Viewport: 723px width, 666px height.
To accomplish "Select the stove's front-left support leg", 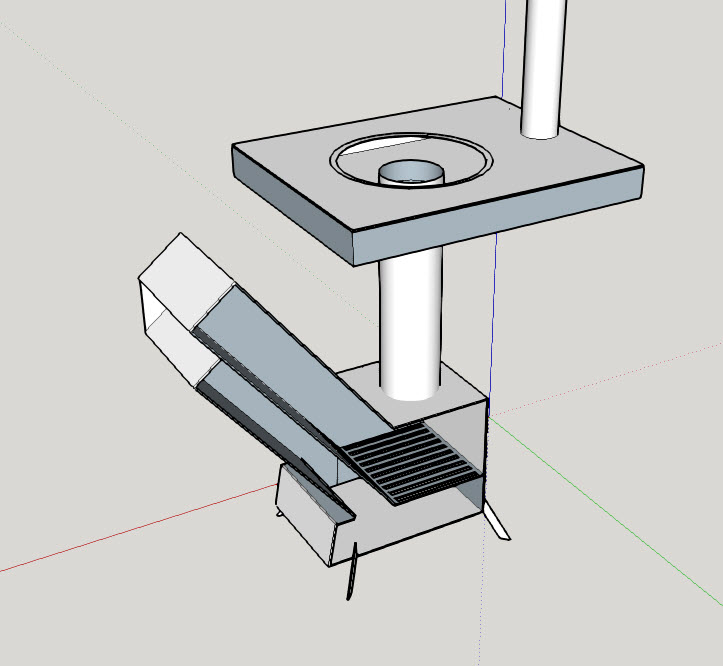I will (352, 575).
